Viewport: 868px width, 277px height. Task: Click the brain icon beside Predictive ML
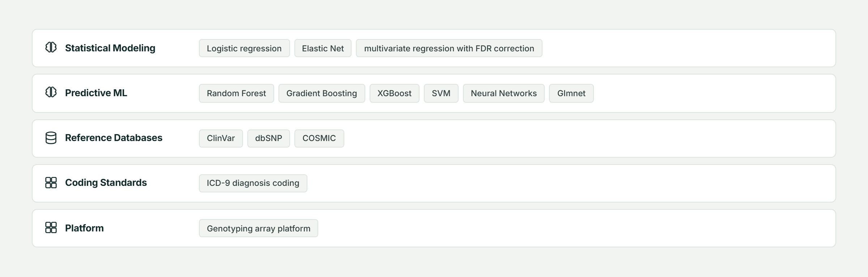tap(51, 92)
